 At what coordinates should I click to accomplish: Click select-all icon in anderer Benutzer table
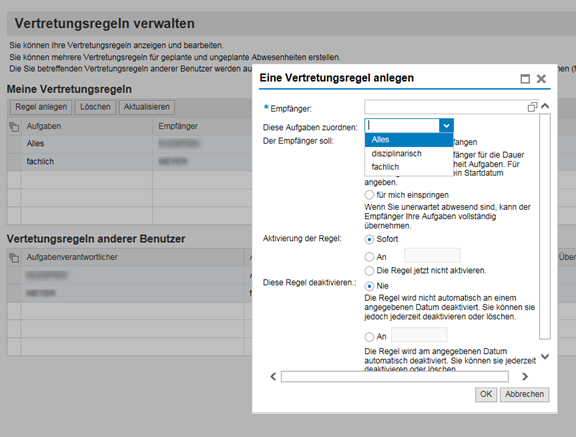click(14, 257)
